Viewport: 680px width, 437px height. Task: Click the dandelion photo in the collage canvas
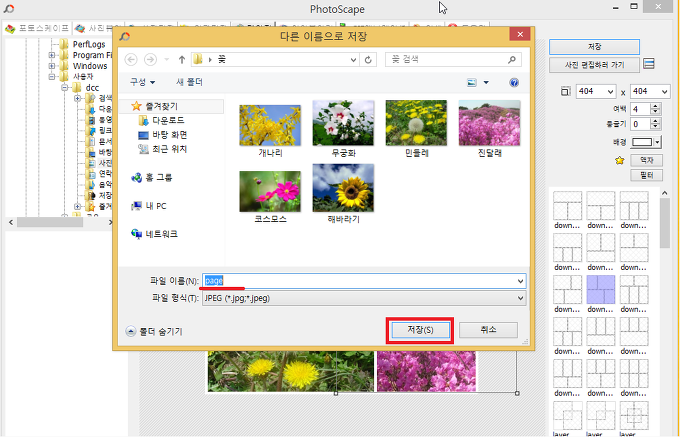click(291, 372)
